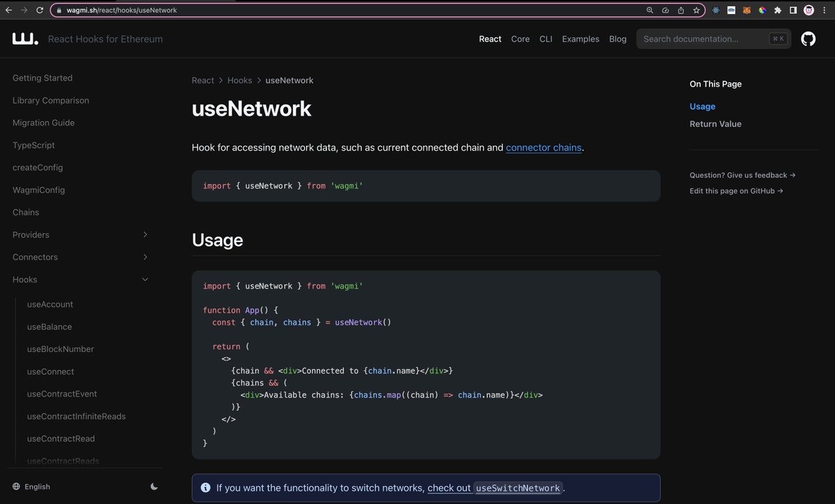Click the useNetwork page heading
This screenshot has width=835, height=504.
(x=252, y=108)
